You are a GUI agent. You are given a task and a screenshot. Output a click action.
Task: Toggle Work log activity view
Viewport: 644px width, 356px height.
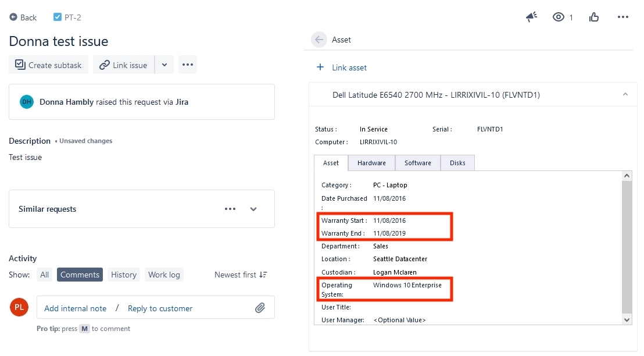164,274
